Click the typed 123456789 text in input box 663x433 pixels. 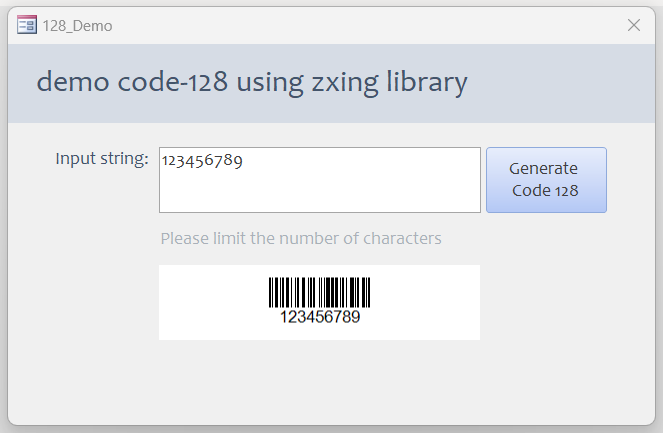click(x=203, y=160)
